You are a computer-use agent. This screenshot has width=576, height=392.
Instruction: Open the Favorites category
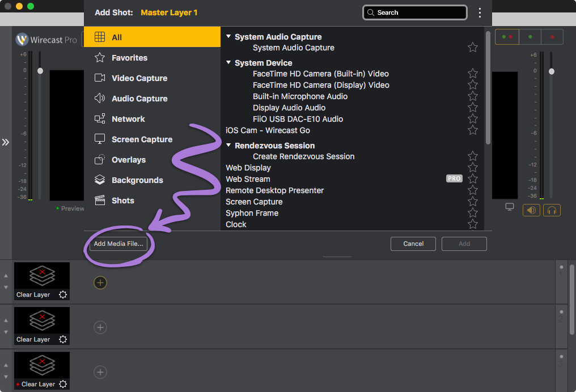pyautogui.click(x=152, y=58)
